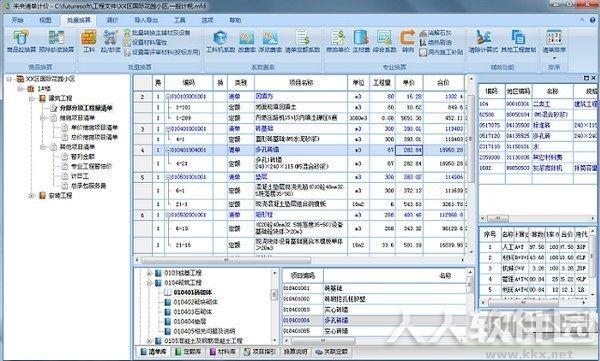This screenshot has width=600, height=361.
Task: Click the middle ribbon item under 淘解石灰
Action: (x=435, y=42)
